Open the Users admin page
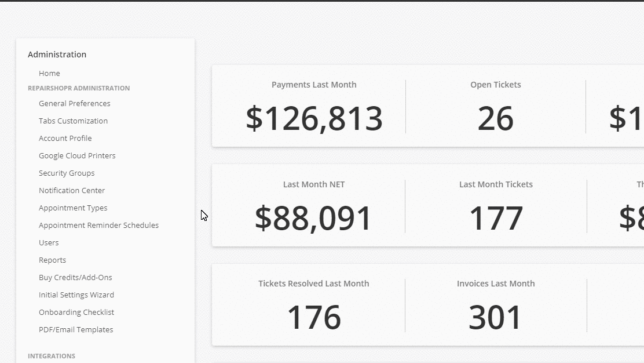This screenshot has width=644, height=363. click(49, 242)
